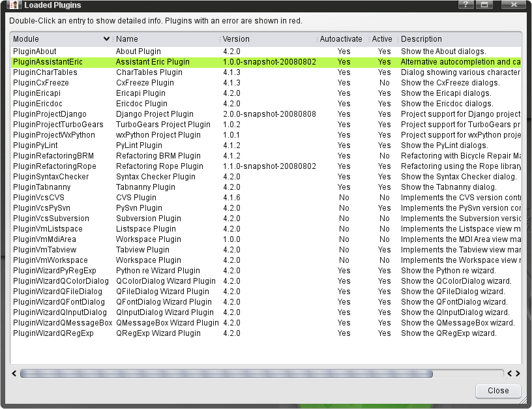
Task: Click the Autoactivate column header
Action: (x=341, y=39)
